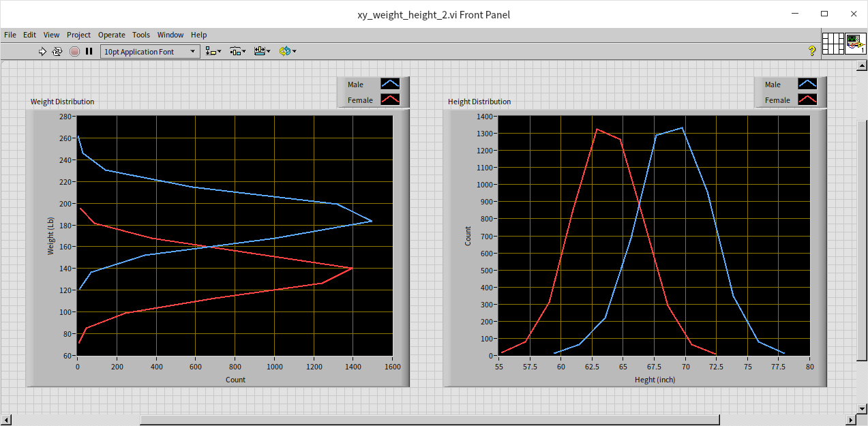Open the Reorder objects menu

coord(287,51)
